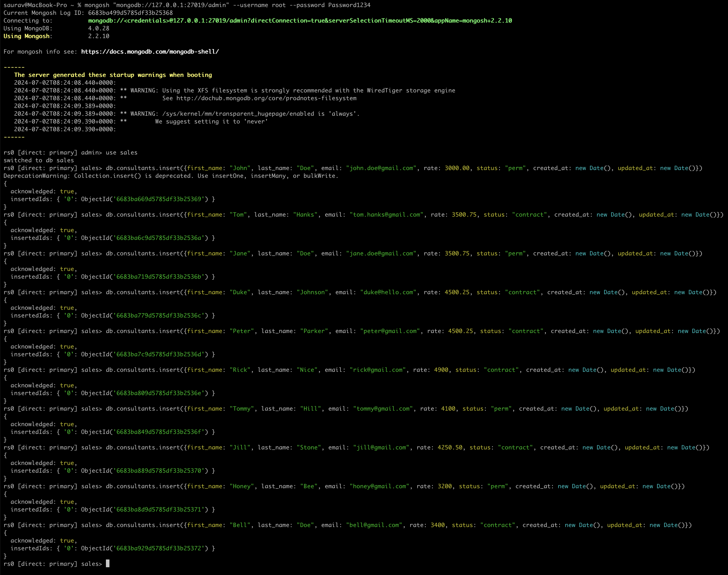Click the blinking cursor at the sales prompt

[x=108, y=564]
